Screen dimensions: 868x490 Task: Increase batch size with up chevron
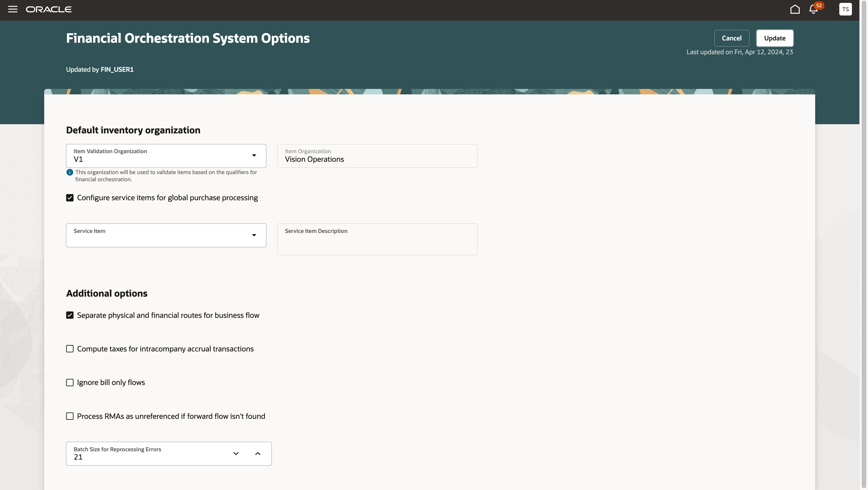pyautogui.click(x=258, y=453)
